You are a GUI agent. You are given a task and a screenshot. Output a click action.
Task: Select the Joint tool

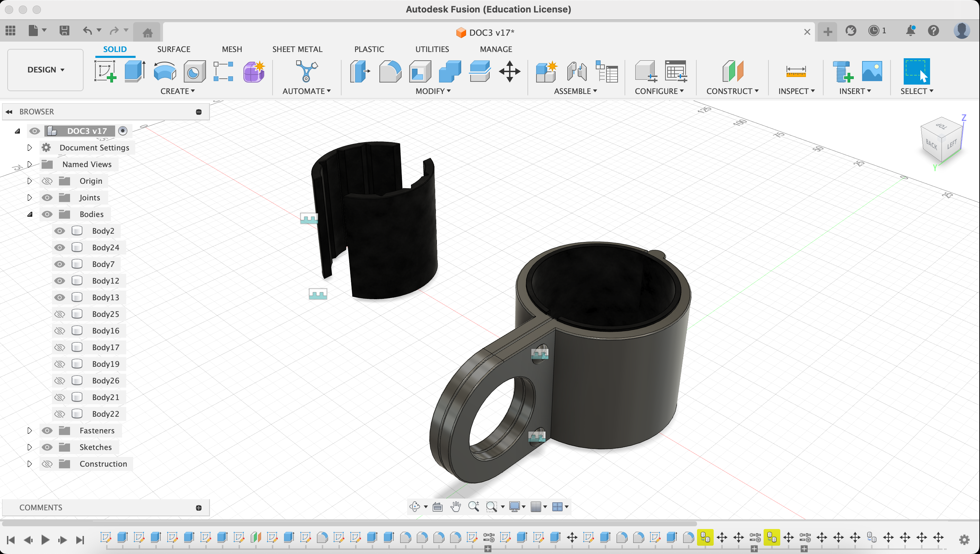point(577,71)
